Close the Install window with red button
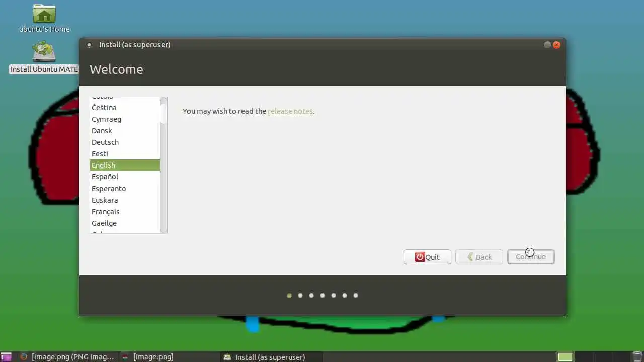Viewport: 644px width, 362px height. (556, 45)
